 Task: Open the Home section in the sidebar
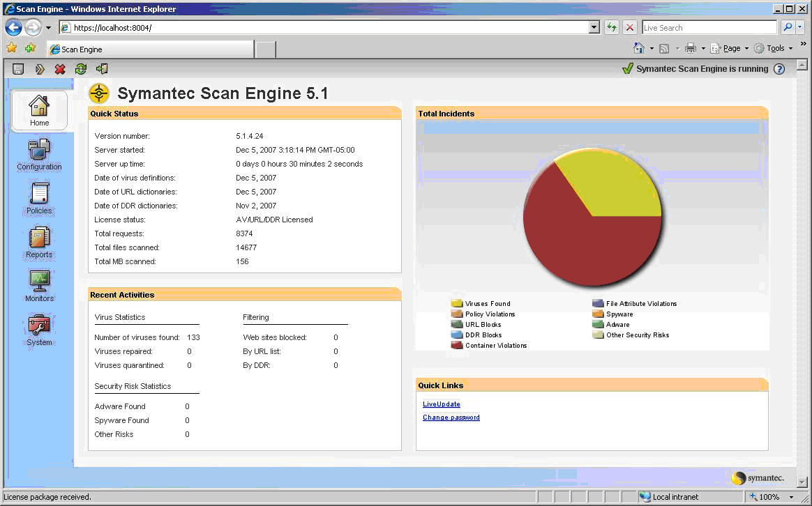pyautogui.click(x=39, y=111)
